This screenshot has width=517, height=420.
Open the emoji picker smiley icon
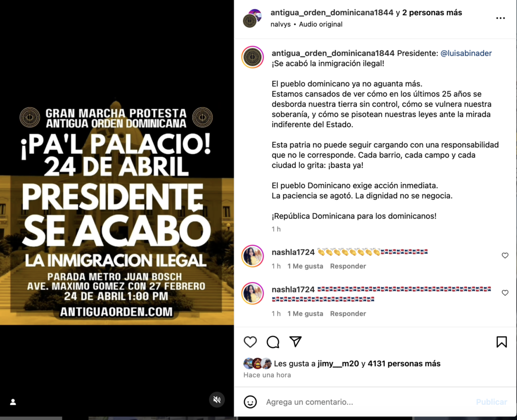coord(250,402)
